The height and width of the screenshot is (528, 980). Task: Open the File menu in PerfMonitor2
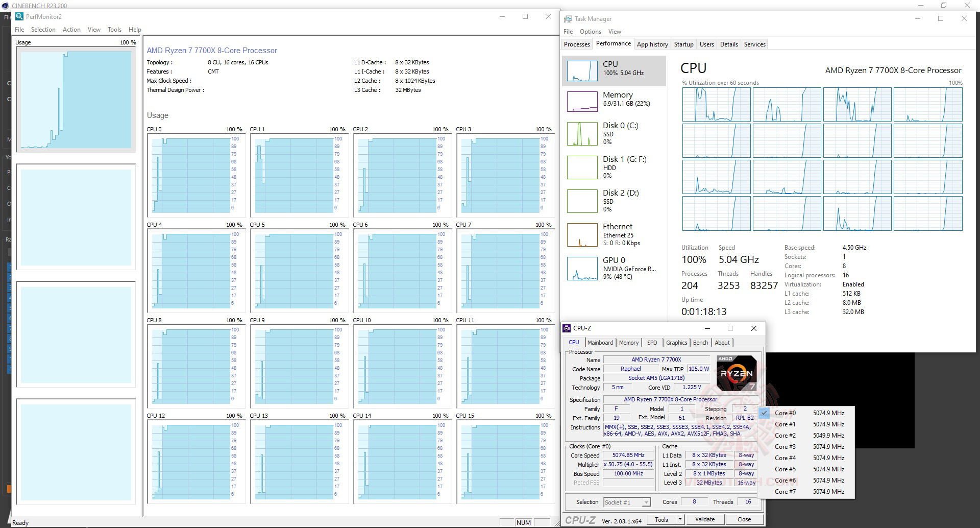(19, 30)
